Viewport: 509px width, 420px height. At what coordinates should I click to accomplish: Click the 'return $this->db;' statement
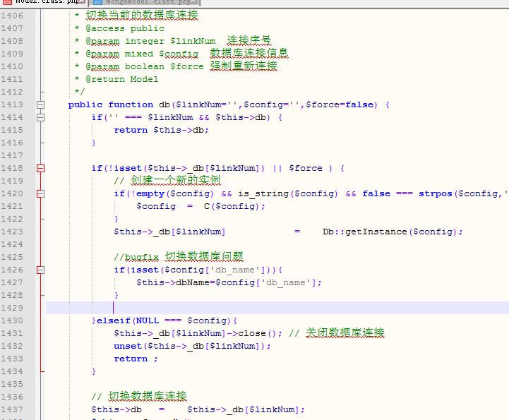(x=162, y=130)
